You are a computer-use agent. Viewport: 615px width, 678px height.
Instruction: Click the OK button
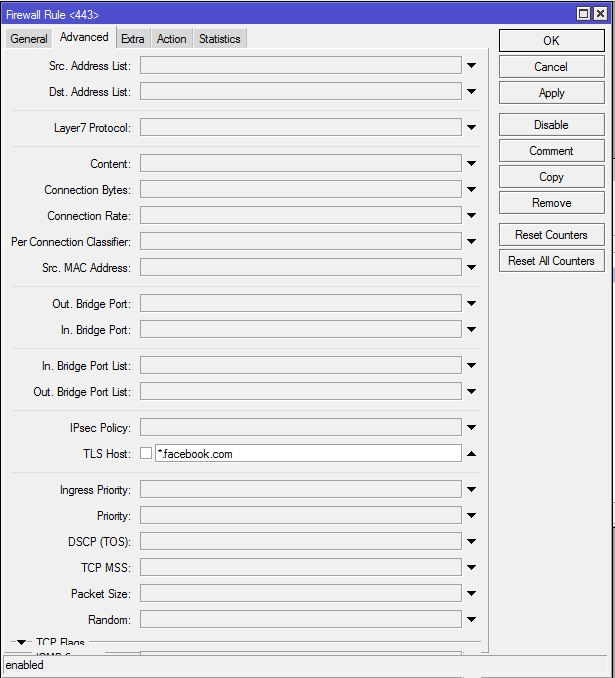(x=551, y=41)
